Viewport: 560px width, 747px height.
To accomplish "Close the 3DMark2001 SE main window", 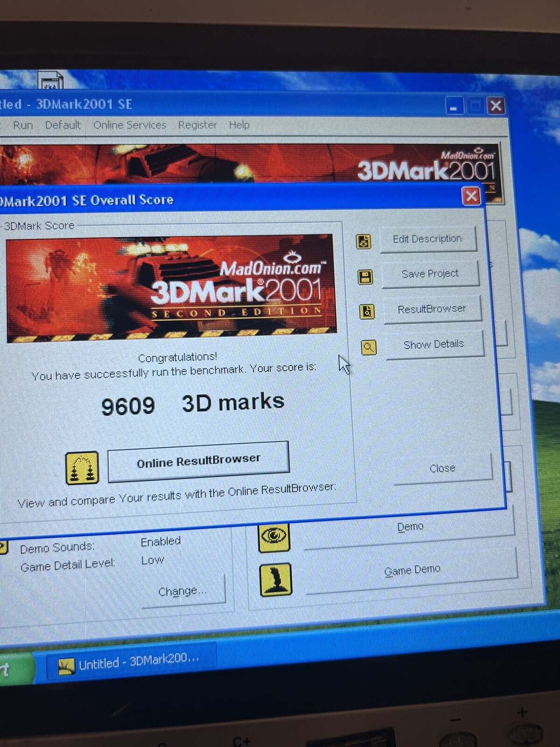I will pyautogui.click(x=496, y=106).
